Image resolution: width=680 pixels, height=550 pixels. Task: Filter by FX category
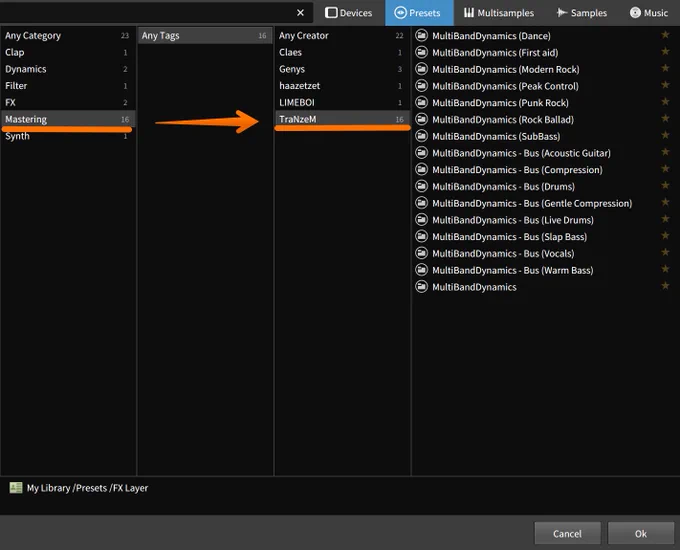67,103
